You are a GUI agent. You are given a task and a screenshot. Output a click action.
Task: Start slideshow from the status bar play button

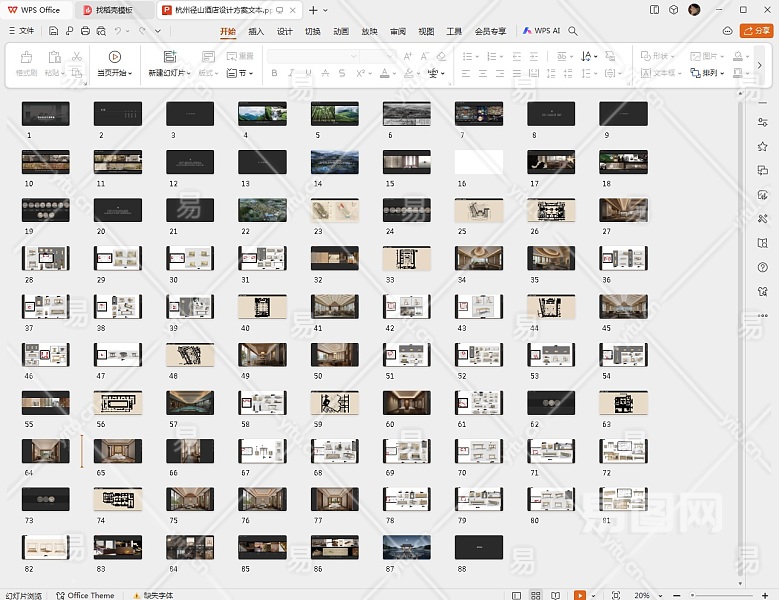pos(581,595)
